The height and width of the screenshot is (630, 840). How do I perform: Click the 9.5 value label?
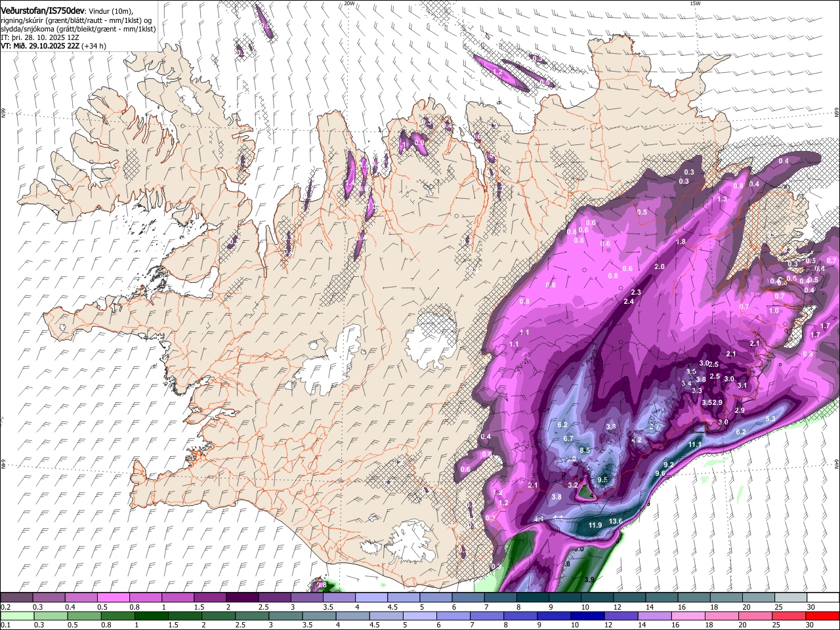pyautogui.click(x=603, y=480)
